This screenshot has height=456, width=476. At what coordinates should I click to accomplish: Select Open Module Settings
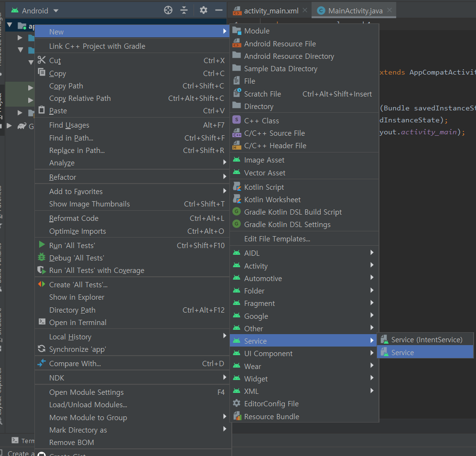click(x=132, y=392)
